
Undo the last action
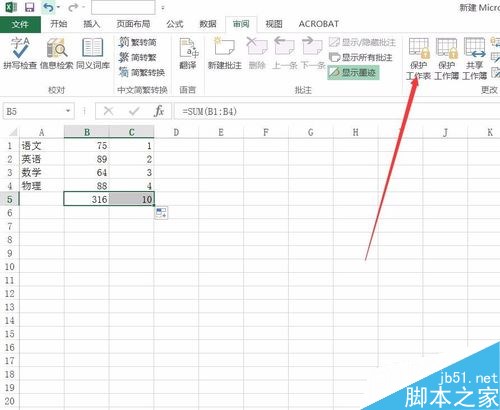point(48,7)
